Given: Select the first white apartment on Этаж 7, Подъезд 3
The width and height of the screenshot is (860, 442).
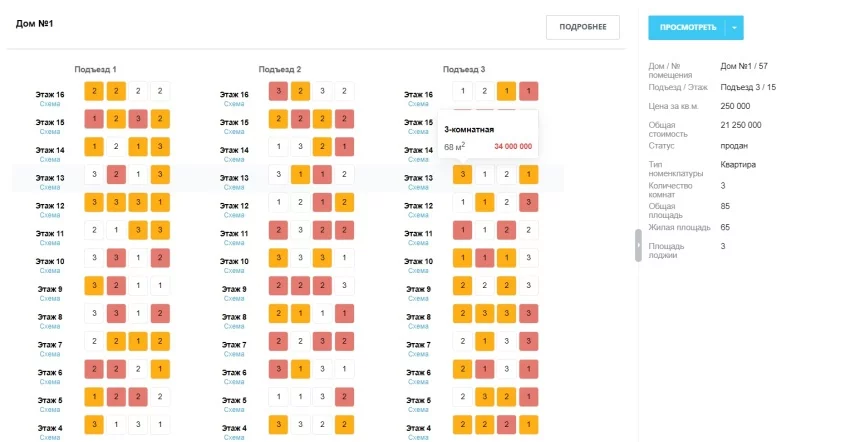Looking at the screenshot, I should 462,341.
